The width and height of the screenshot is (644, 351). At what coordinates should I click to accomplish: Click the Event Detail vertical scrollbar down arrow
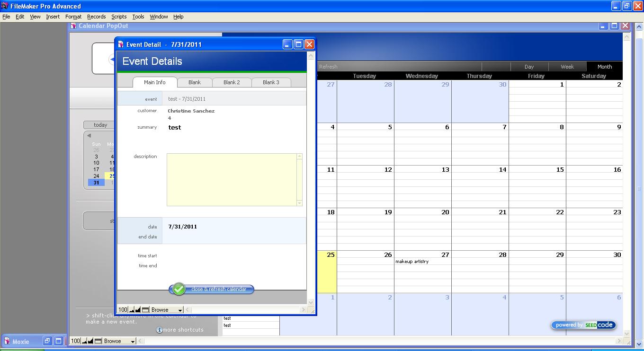coord(311,302)
